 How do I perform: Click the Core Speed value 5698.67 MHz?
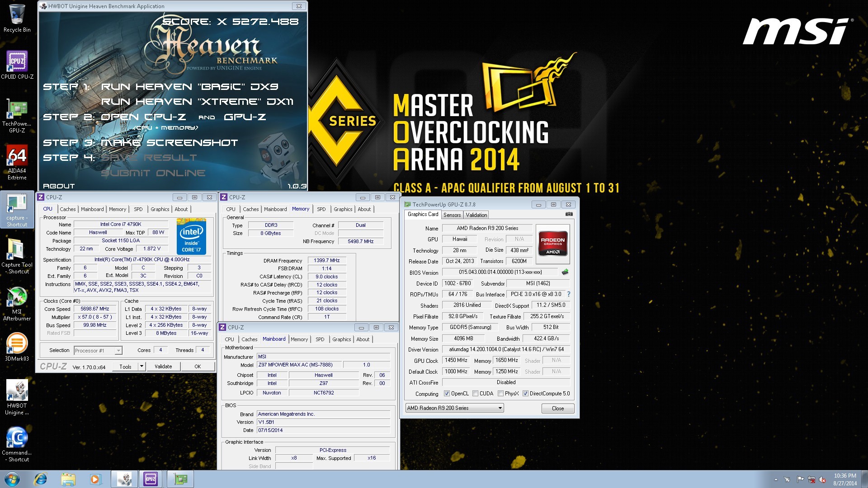(x=94, y=309)
